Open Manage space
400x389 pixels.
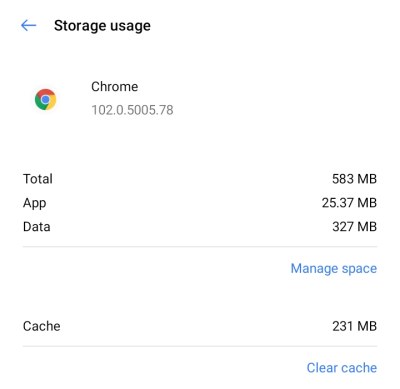coord(334,269)
